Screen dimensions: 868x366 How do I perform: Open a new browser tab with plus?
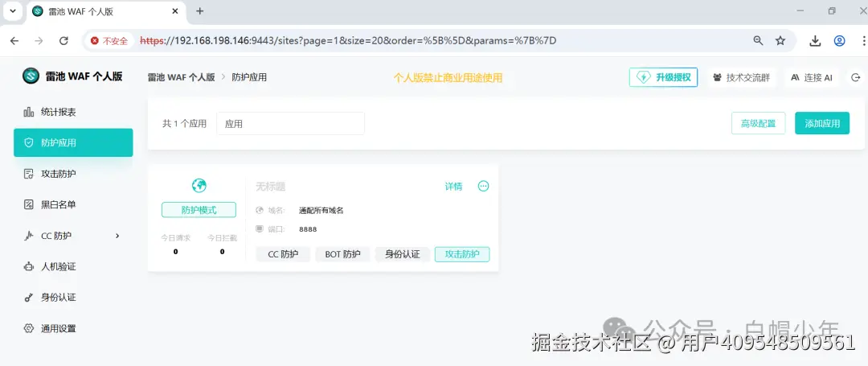200,11
